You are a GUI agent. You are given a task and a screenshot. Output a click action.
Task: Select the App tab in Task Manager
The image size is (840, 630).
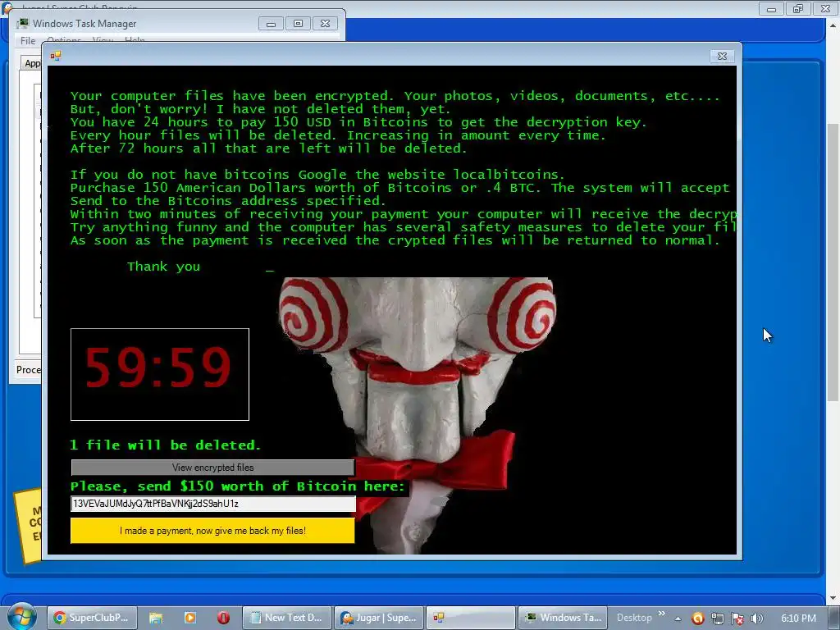pyautogui.click(x=32, y=63)
